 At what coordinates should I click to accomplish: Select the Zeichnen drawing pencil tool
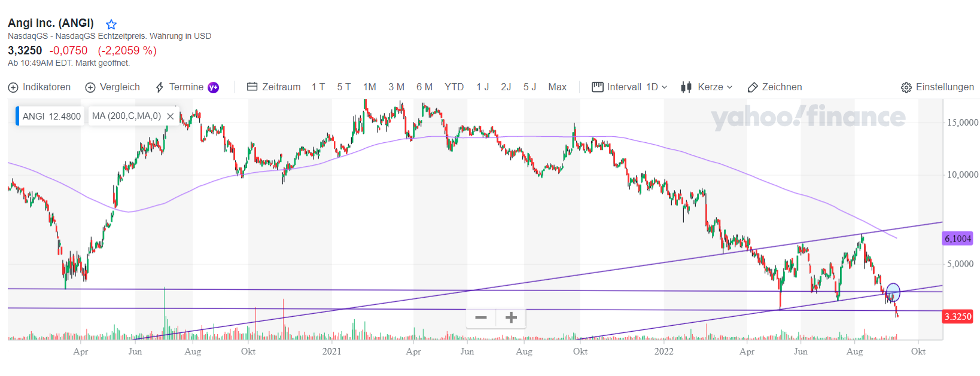pyautogui.click(x=753, y=87)
